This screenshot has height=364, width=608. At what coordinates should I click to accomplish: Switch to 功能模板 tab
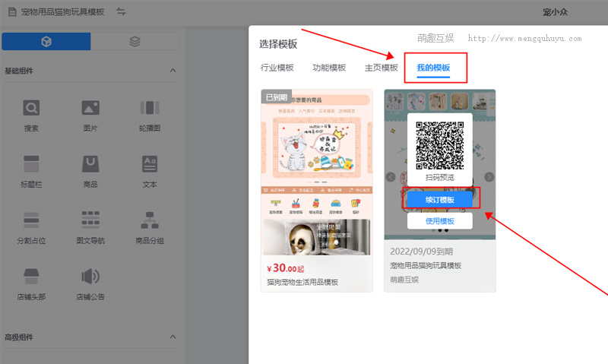coord(329,68)
